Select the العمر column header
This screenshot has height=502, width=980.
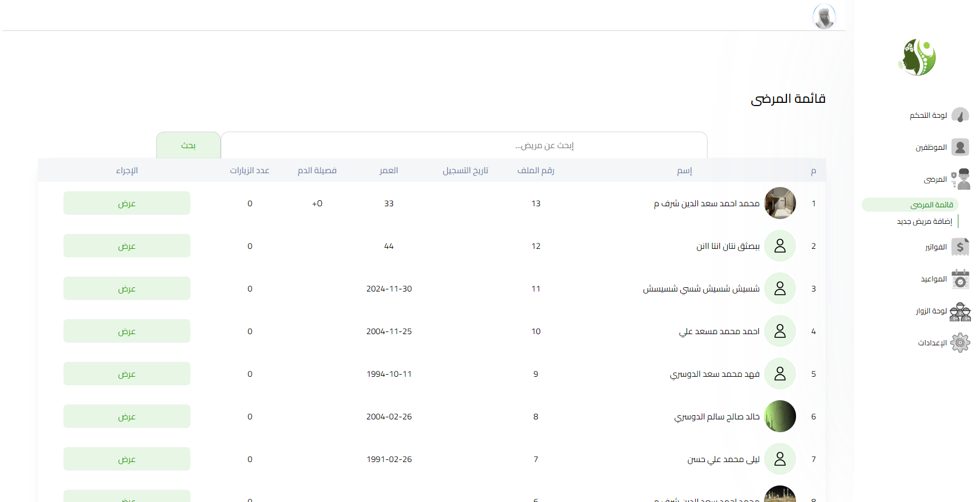coord(389,171)
